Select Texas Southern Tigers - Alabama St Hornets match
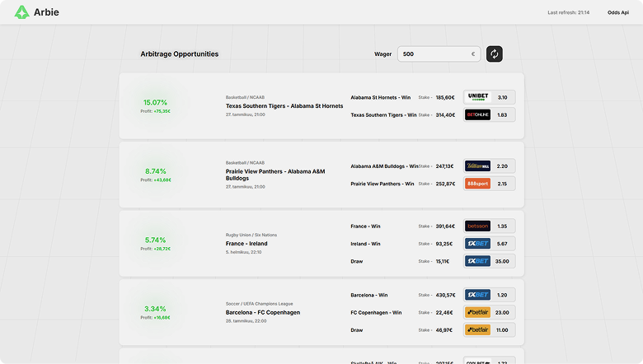This screenshot has height=364, width=643. pos(284,106)
